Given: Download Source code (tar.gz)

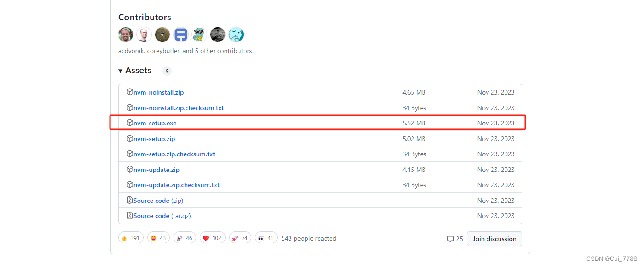Looking at the screenshot, I should point(162,216).
